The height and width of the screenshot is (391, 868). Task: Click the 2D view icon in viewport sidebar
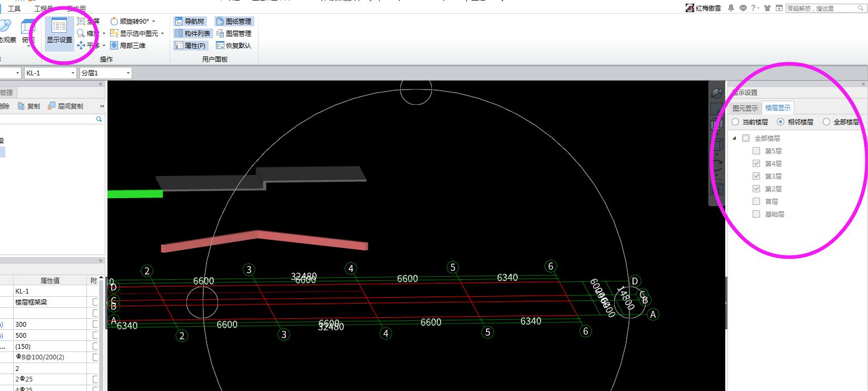click(x=717, y=109)
